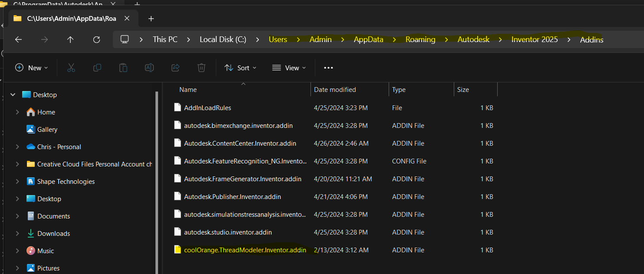
Task: Select coolOrange.ThreadModeler.Inventor.addin file
Action: 246,250
